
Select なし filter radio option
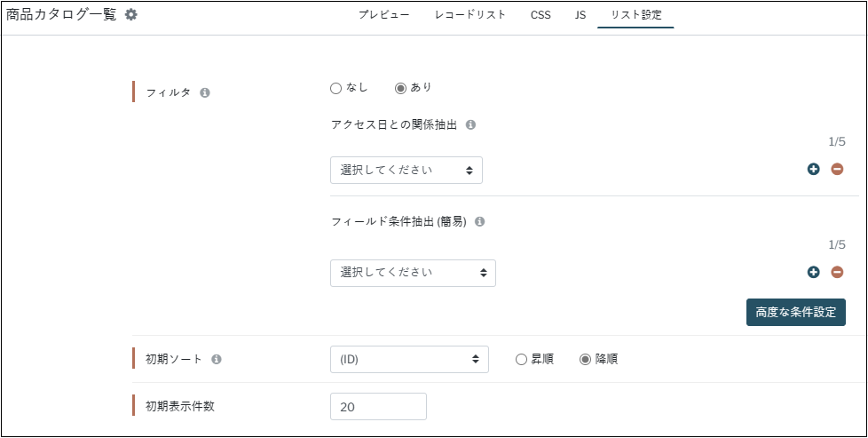point(335,89)
